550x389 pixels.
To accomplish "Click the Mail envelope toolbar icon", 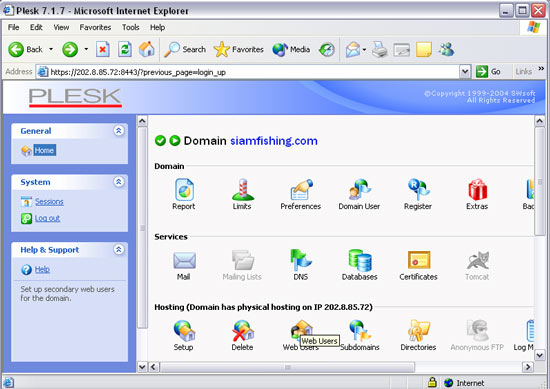I will point(353,49).
